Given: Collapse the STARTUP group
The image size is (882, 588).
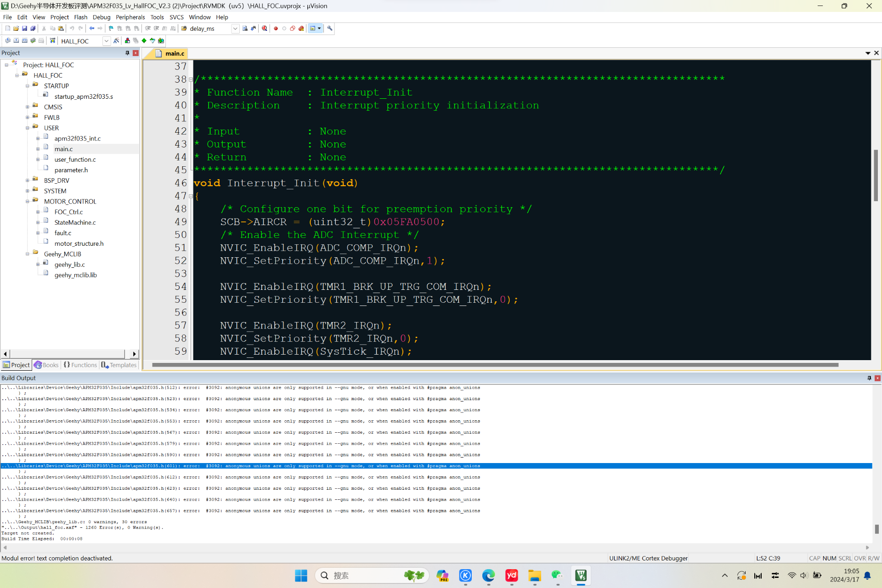Looking at the screenshot, I should [x=28, y=86].
